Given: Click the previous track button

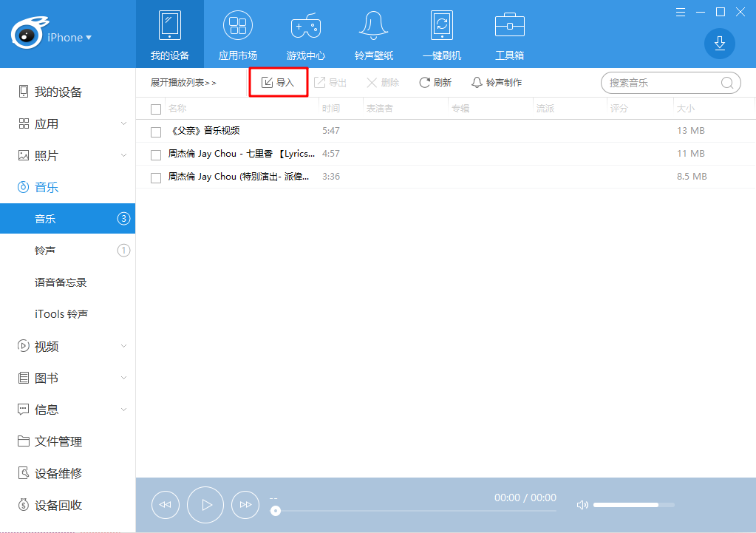Looking at the screenshot, I should (166, 505).
